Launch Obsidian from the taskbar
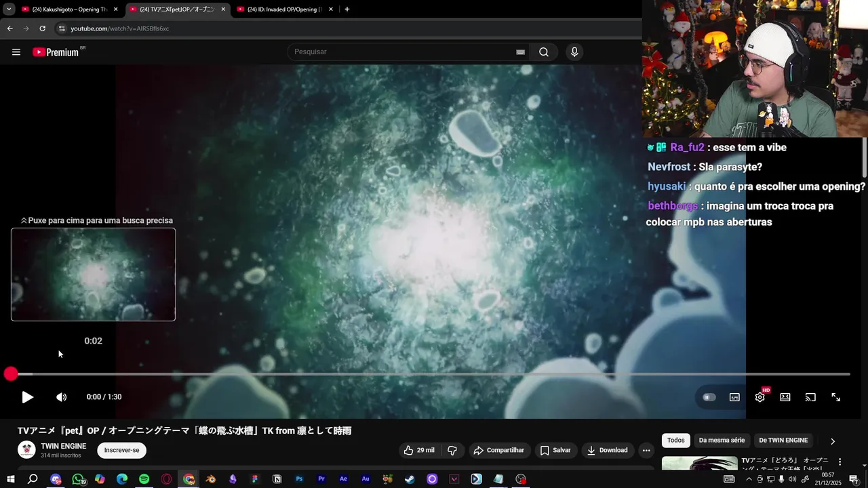868x488 pixels. (x=233, y=479)
